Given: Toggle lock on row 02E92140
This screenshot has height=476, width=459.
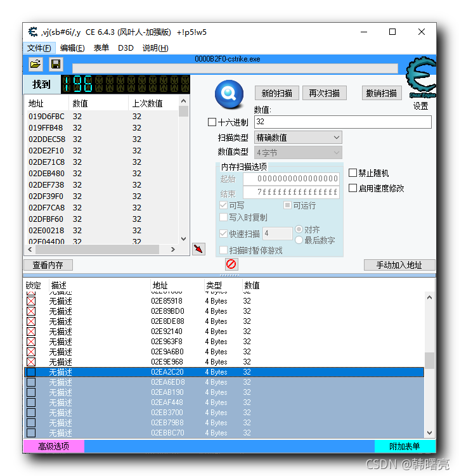Looking at the screenshot, I should click(x=31, y=331).
